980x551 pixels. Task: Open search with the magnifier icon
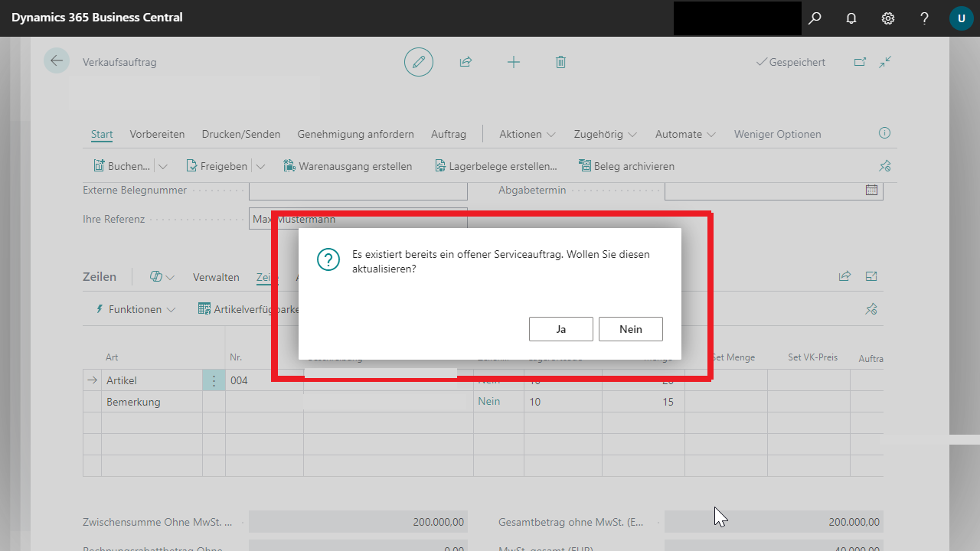[815, 18]
